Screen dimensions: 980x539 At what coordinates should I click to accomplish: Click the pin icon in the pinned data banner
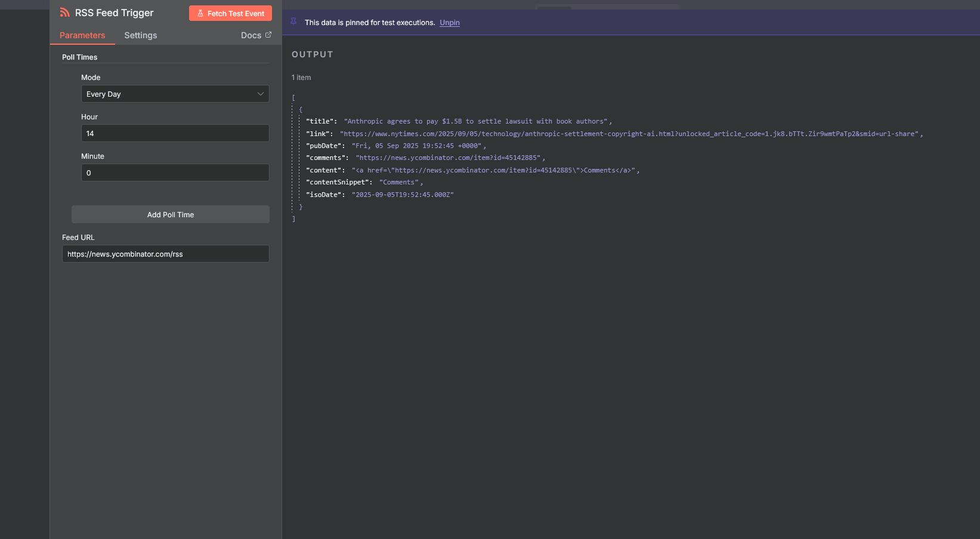click(x=293, y=21)
